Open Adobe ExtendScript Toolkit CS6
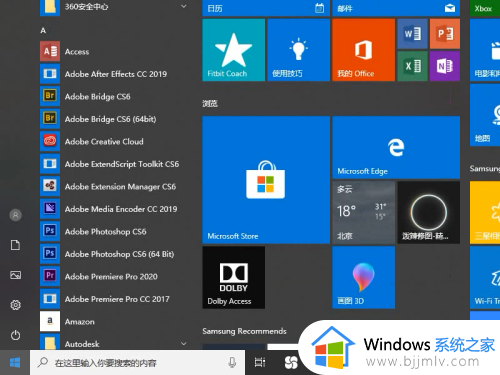Screen dimensions: 500x375 tap(113, 164)
